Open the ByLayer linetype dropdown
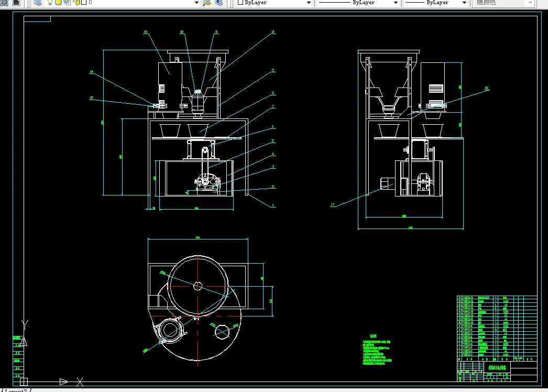 (396, 3)
